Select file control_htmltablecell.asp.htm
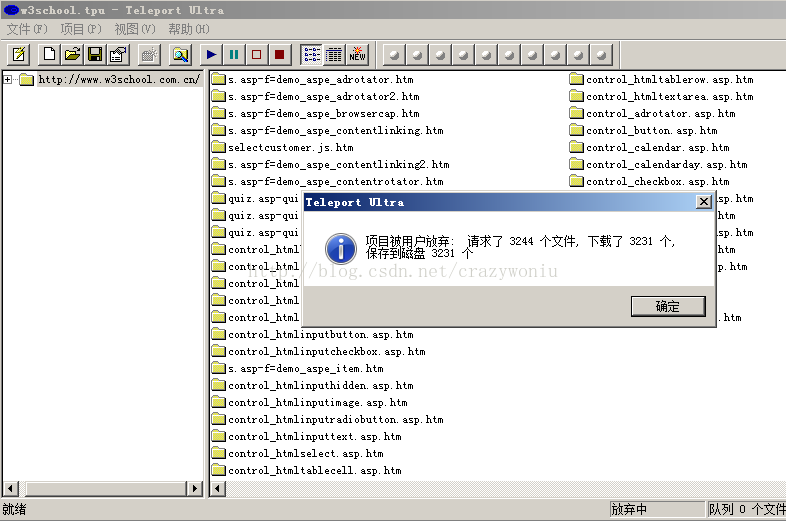This screenshot has width=786, height=521. (315, 471)
